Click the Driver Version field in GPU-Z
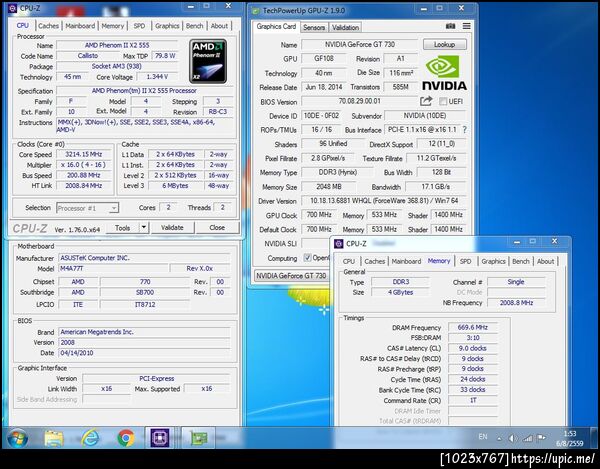This screenshot has width=600, height=469. click(x=384, y=200)
